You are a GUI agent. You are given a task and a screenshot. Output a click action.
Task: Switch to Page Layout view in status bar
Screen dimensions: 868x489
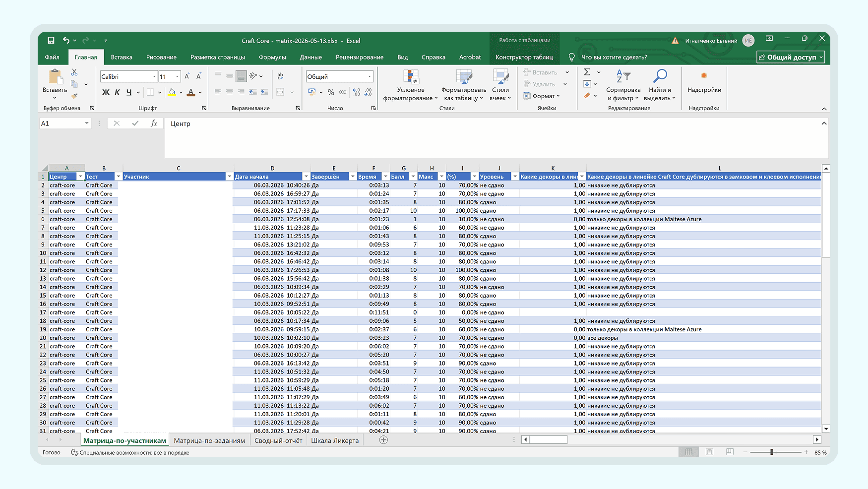tap(709, 452)
